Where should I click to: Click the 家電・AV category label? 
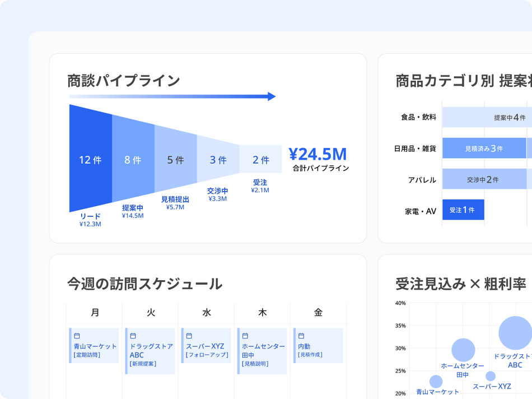(x=421, y=211)
